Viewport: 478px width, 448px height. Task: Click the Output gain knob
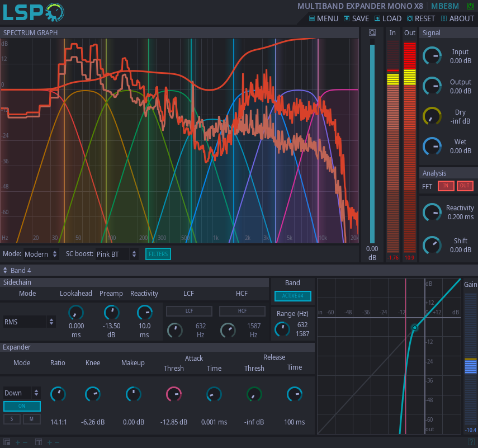[x=432, y=86]
